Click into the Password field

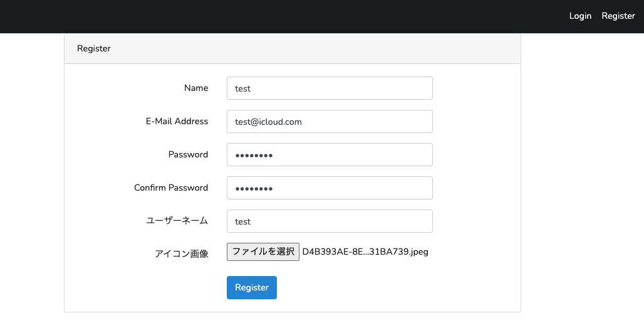(330, 155)
